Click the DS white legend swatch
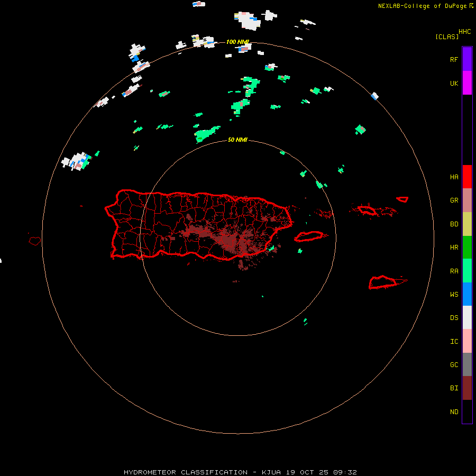476x476 pixels. point(467,317)
